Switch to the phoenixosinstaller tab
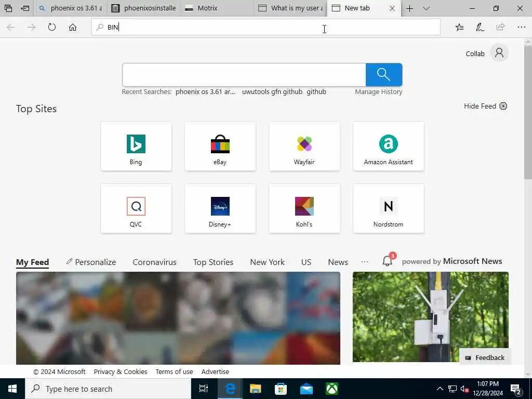The image size is (532, 399). [143, 8]
